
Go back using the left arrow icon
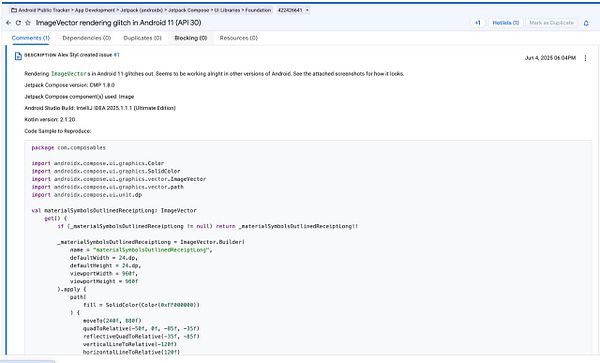pyautogui.click(x=8, y=23)
